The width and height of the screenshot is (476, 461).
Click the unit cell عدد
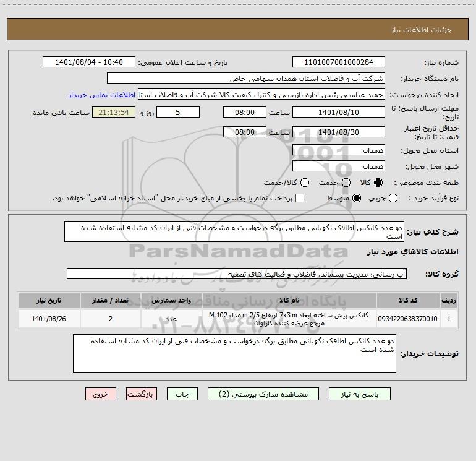tap(171, 319)
